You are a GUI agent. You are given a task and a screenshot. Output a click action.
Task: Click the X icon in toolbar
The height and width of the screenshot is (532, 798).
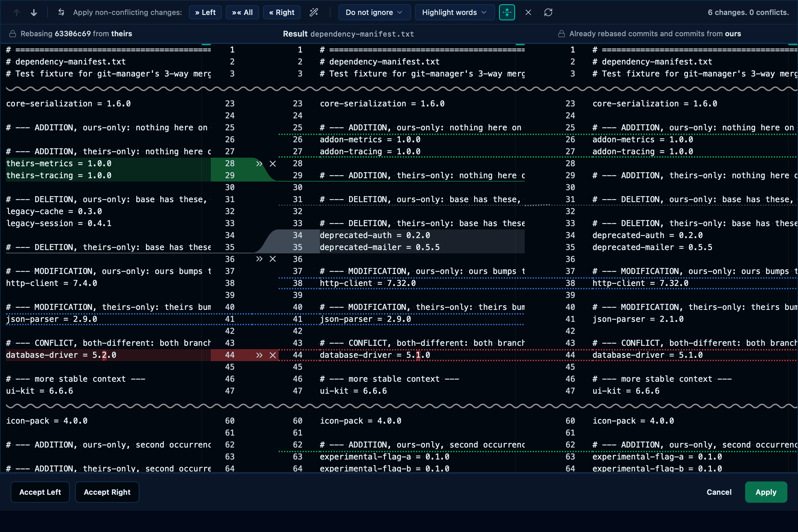[528, 13]
